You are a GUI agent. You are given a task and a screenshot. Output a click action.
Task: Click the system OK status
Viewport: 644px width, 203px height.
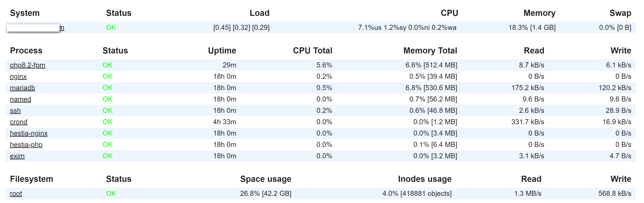[111, 27]
